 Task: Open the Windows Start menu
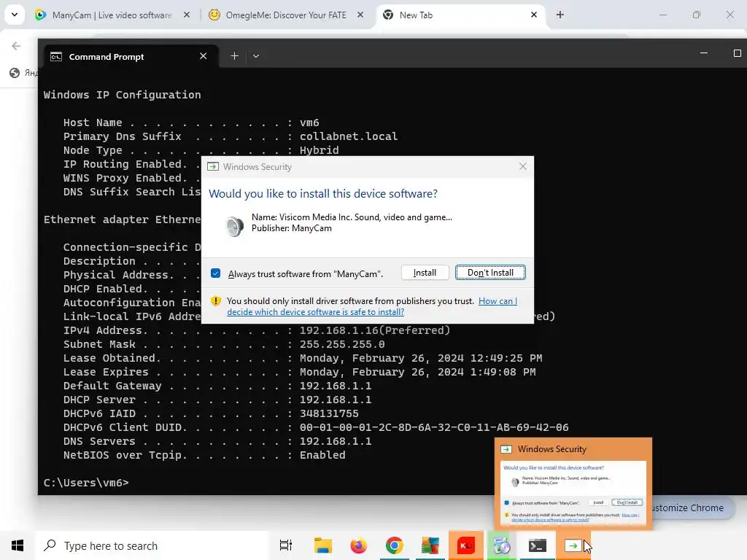[x=18, y=545]
